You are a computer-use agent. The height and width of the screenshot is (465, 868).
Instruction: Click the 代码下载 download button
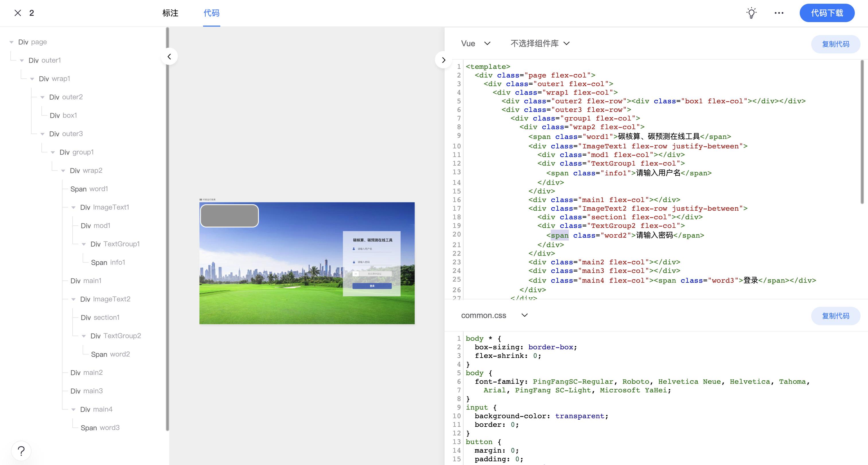tap(827, 13)
